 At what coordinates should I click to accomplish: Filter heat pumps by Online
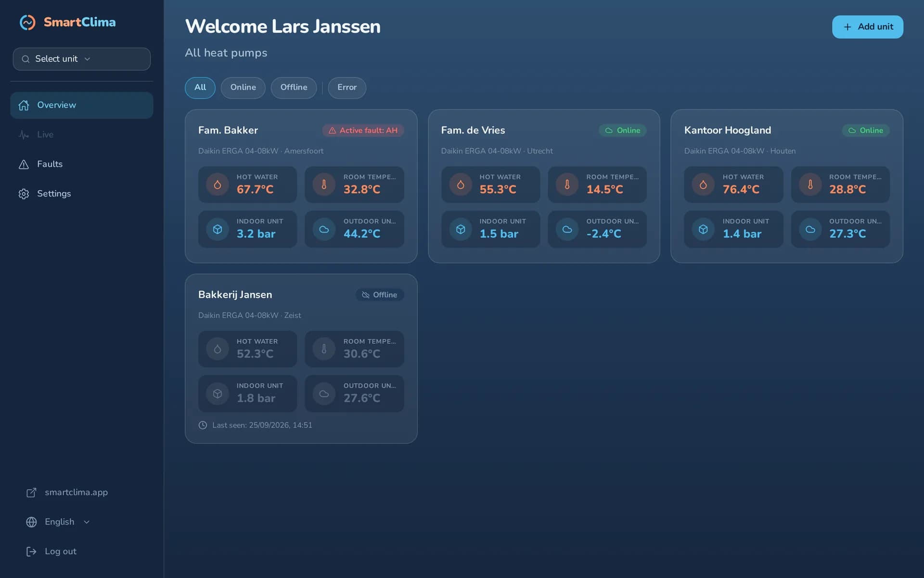pos(243,88)
